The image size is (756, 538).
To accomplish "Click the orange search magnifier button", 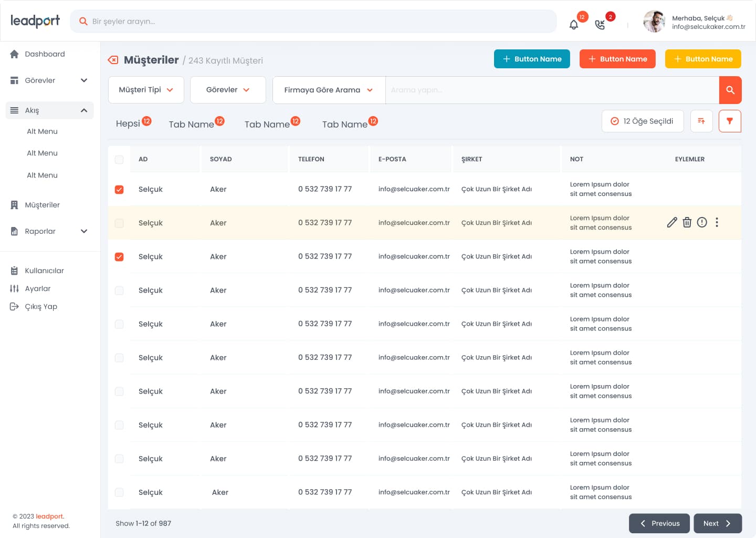I will click(x=730, y=90).
